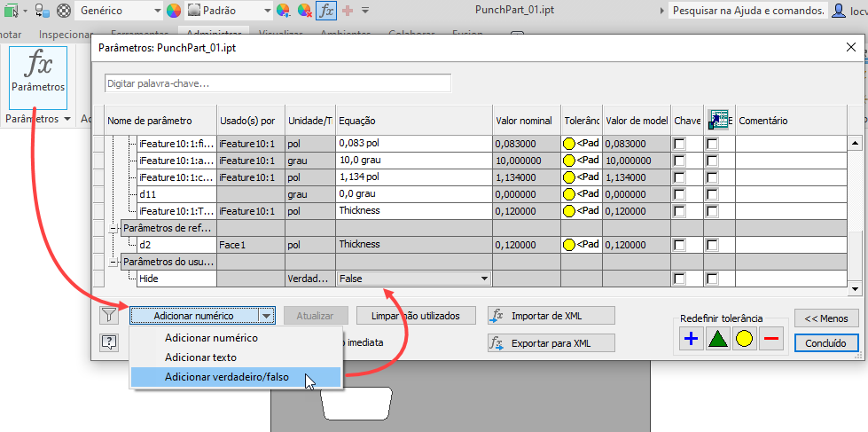The width and height of the screenshot is (868, 432).
Task: Toggle Chave checkbox for 1,134 pol row
Action: (678, 178)
